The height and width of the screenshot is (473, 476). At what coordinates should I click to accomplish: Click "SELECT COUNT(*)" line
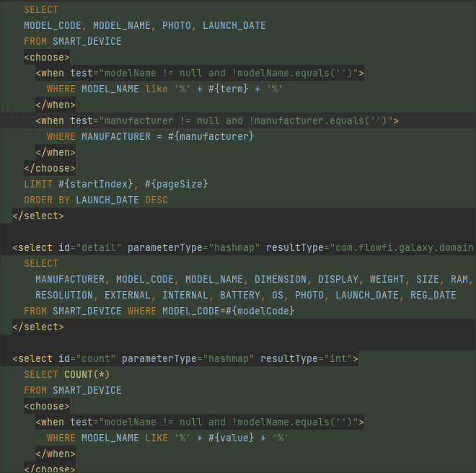[x=66, y=374]
